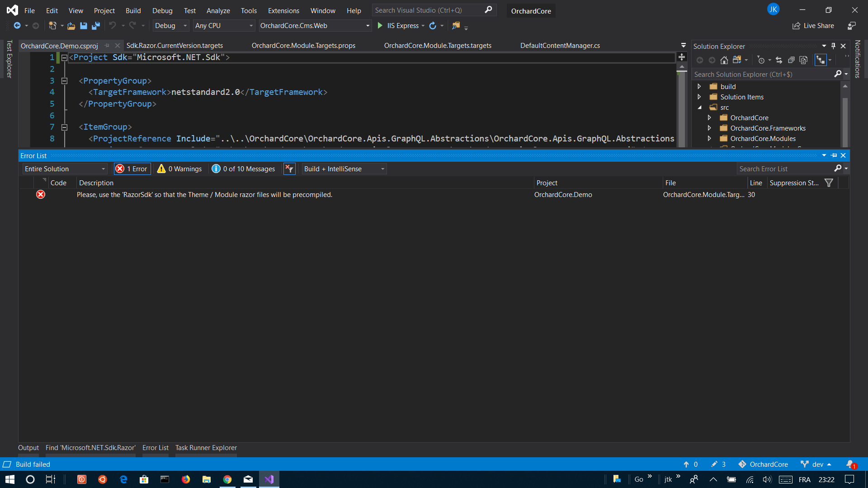
Task: Start debugging with the green play icon
Action: [380, 26]
